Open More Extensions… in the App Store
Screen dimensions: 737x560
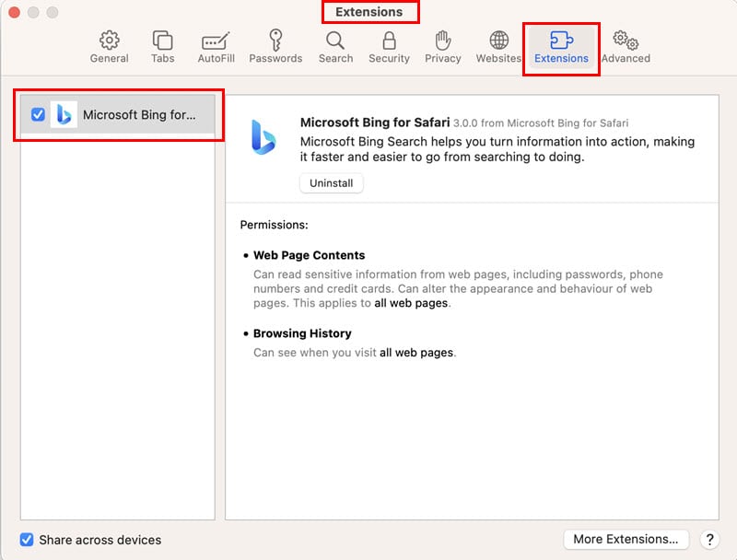[x=626, y=540]
